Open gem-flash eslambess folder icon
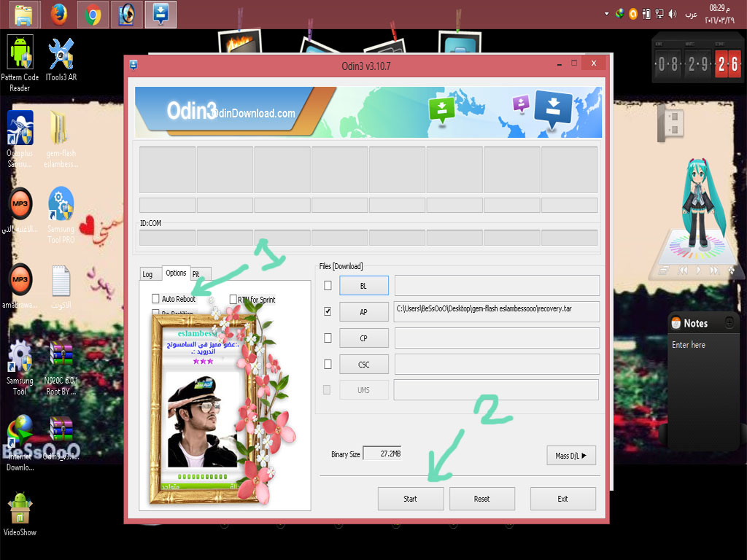This screenshot has height=560, width=747. pyautogui.click(x=61, y=139)
